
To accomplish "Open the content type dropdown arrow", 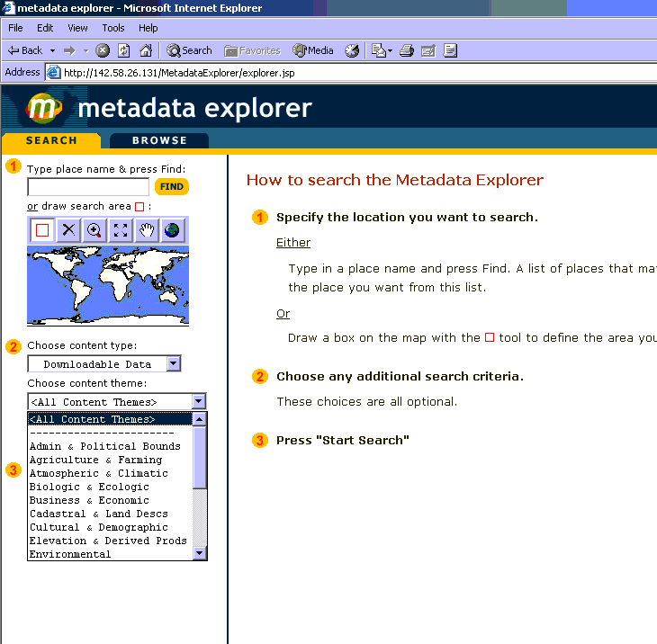I will point(174,363).
